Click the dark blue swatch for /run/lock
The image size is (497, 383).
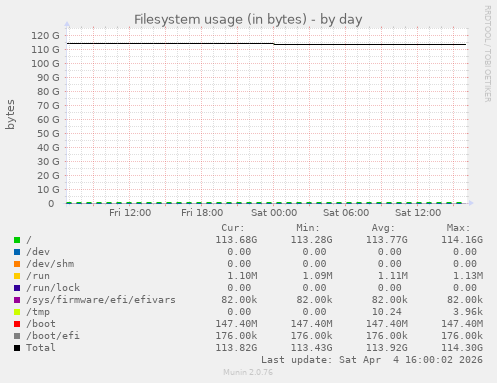click(x=17, y=288)
